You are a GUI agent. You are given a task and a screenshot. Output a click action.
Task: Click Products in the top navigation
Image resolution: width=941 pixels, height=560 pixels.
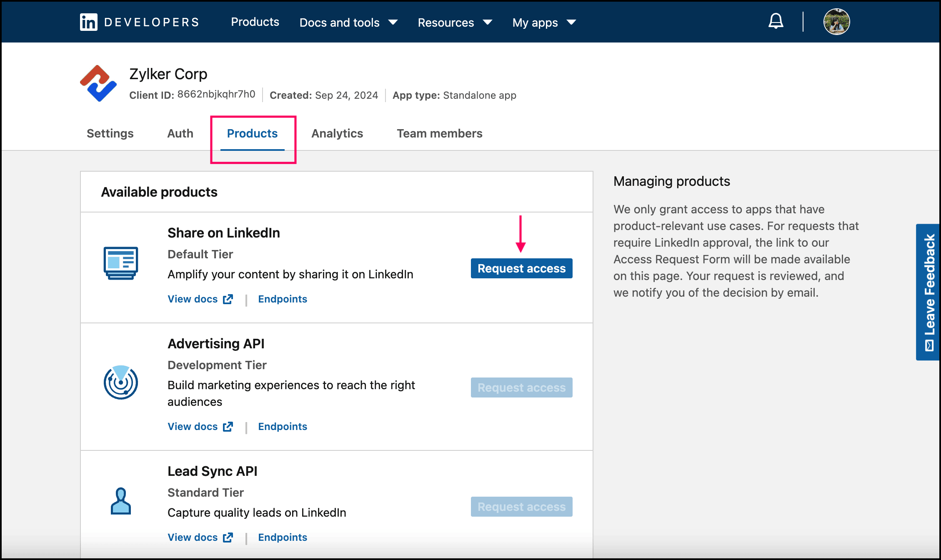(255, 22)
